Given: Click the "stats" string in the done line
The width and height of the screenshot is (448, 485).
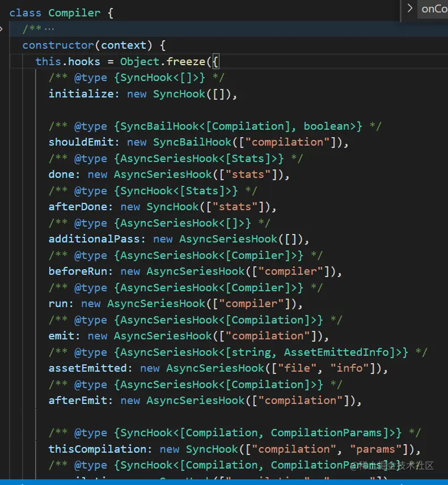Looking at the screenshot, I should coord(248,175).
